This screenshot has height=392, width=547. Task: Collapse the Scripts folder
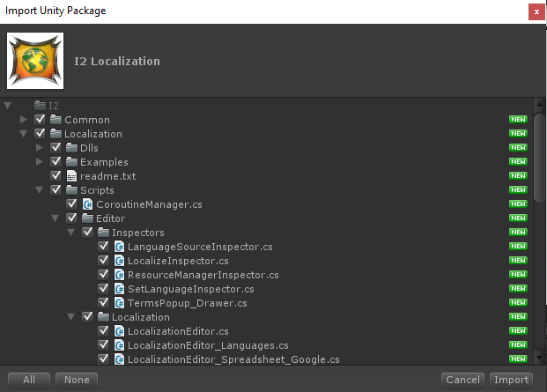[x=40, y=190]
